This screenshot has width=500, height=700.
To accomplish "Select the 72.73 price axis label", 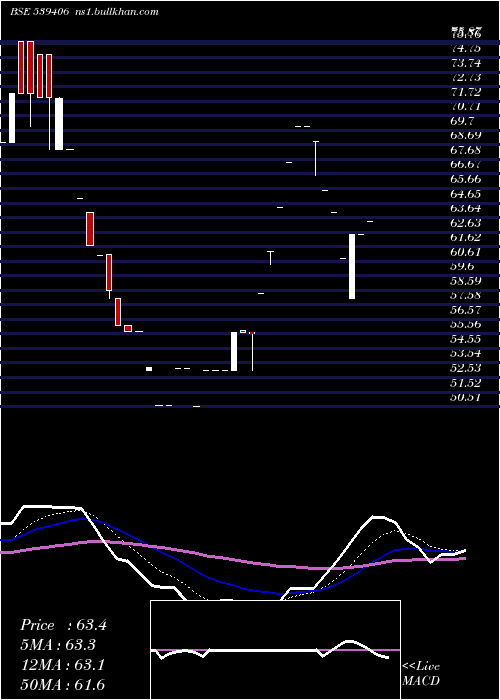I will pyautogui.click(x=466, y=78).
